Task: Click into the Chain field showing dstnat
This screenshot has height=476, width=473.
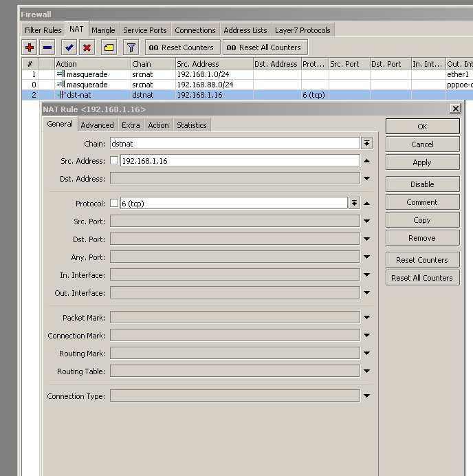Action: pos(235,143)
